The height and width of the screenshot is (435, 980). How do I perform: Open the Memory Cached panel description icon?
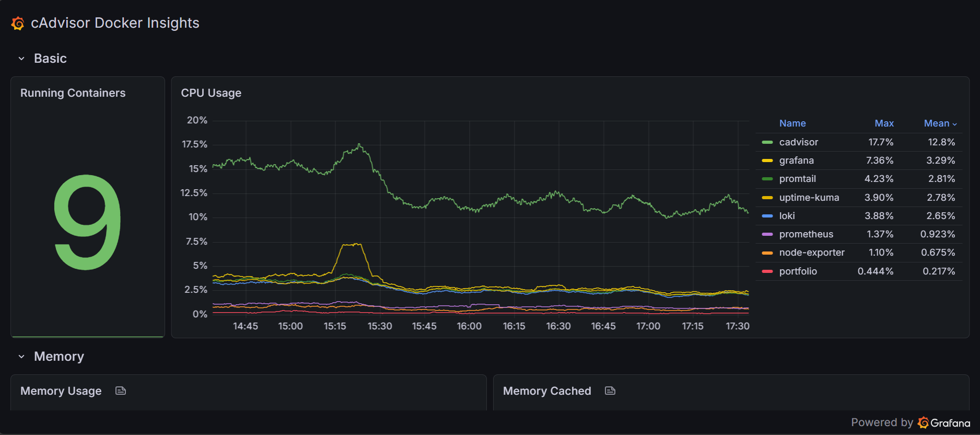pos(610,391)
